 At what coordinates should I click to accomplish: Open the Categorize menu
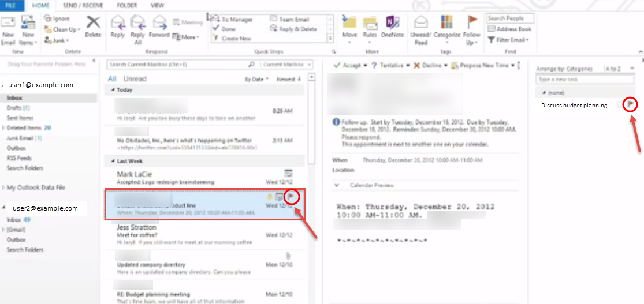447,31
